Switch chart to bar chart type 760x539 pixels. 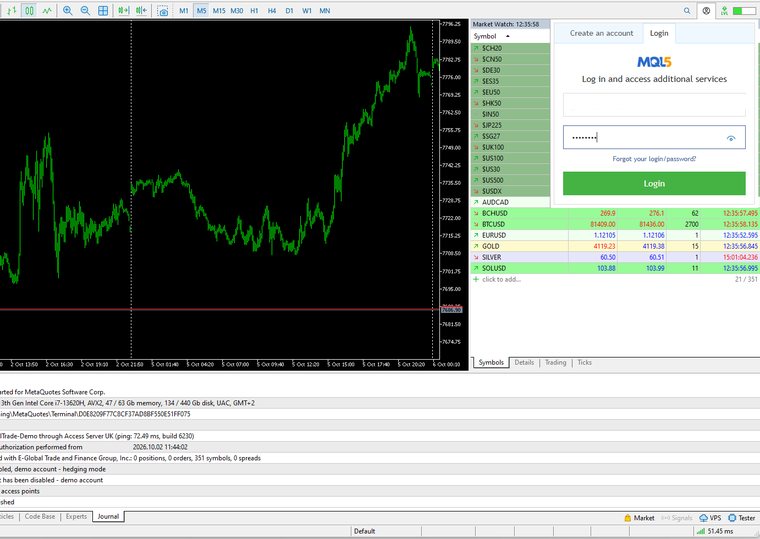(x=12, y=10)
